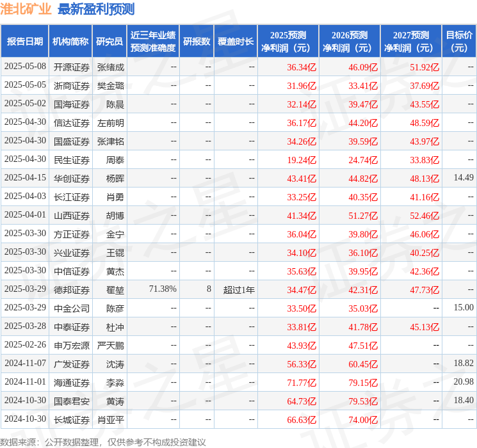
Task: Click 海通证券 institution cell
Action: click(x=72, y=382)
